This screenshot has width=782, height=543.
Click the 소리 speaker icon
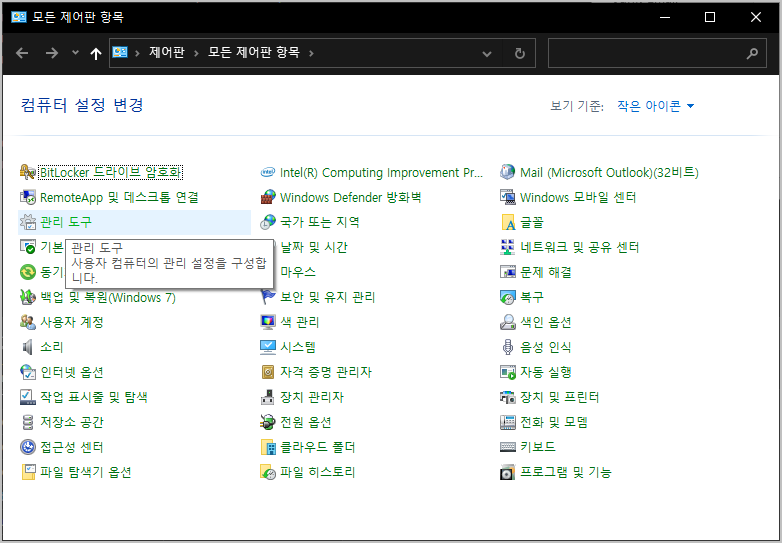click(27, 347)
